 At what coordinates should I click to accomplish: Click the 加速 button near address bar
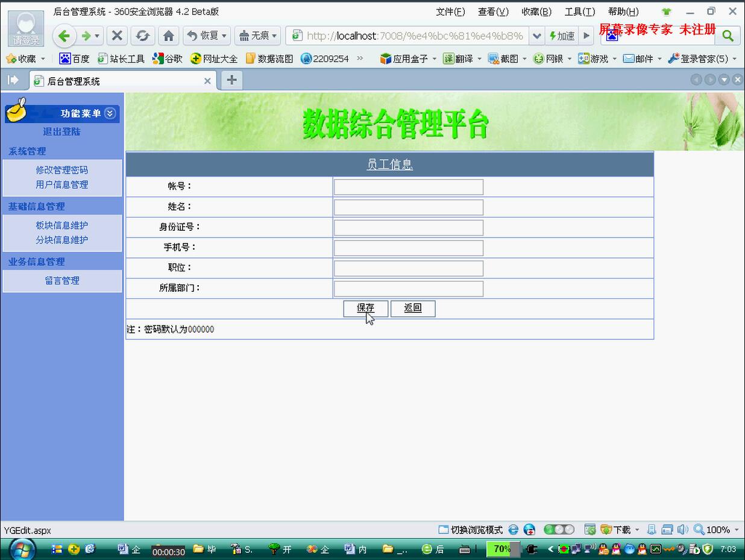coord(562,36)
